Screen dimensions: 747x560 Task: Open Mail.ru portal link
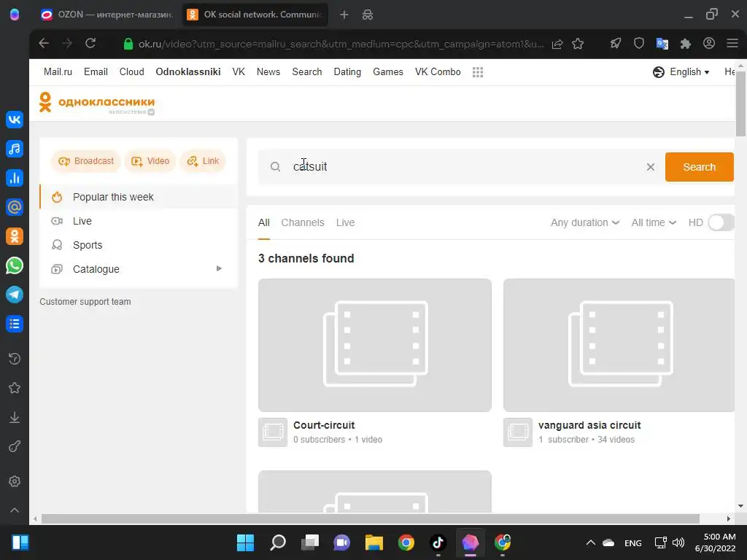(58, 72)
